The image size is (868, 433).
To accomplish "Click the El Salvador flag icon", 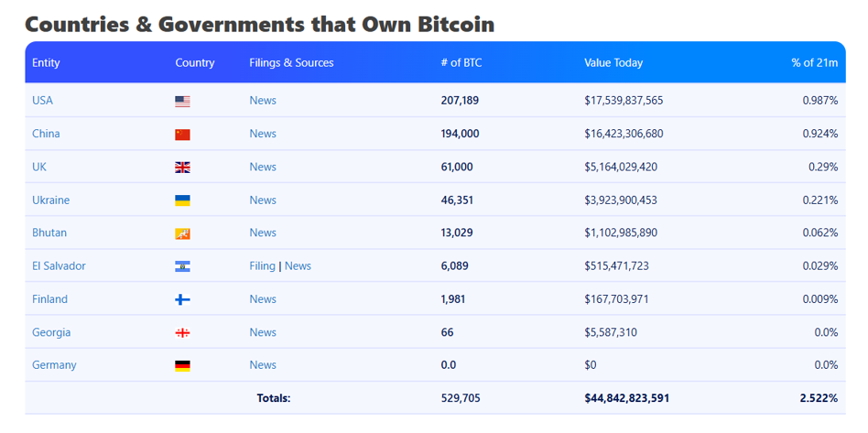I will click(x=182, y=266).
